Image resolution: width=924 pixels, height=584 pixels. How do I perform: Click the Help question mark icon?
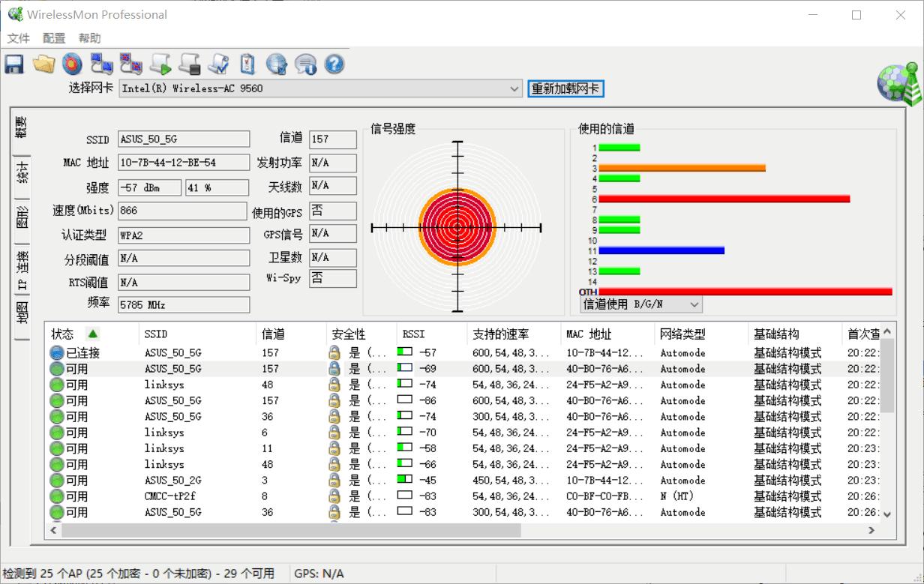click(334, 64)
